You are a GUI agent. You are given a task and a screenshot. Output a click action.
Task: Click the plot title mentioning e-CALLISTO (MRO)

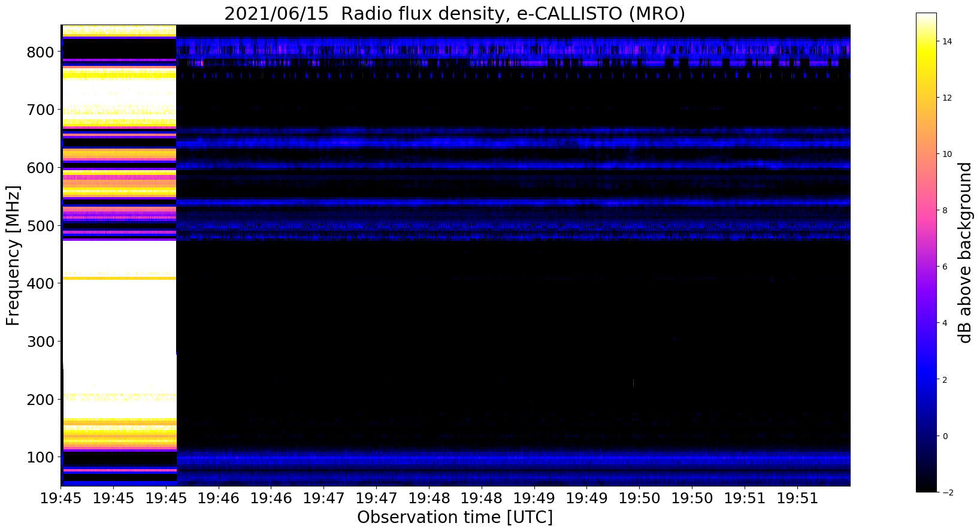pyautogui.click(x=455, y=13)
